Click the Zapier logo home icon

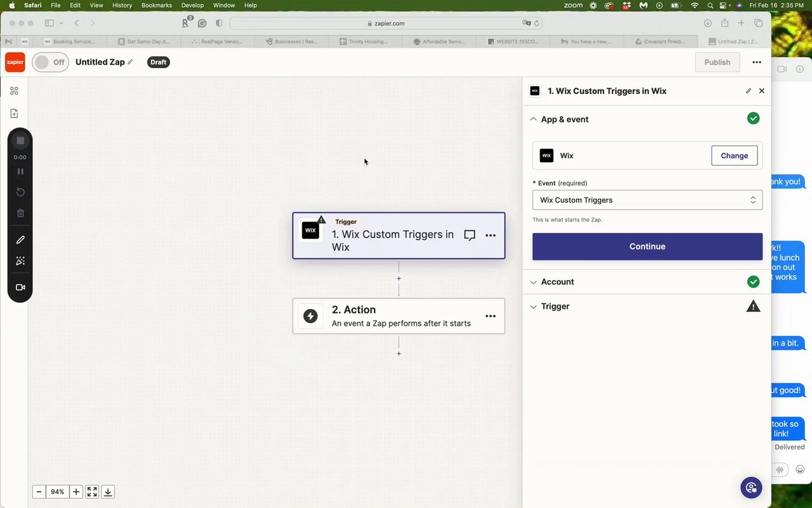pyautogui.click(x=15, y=62)
